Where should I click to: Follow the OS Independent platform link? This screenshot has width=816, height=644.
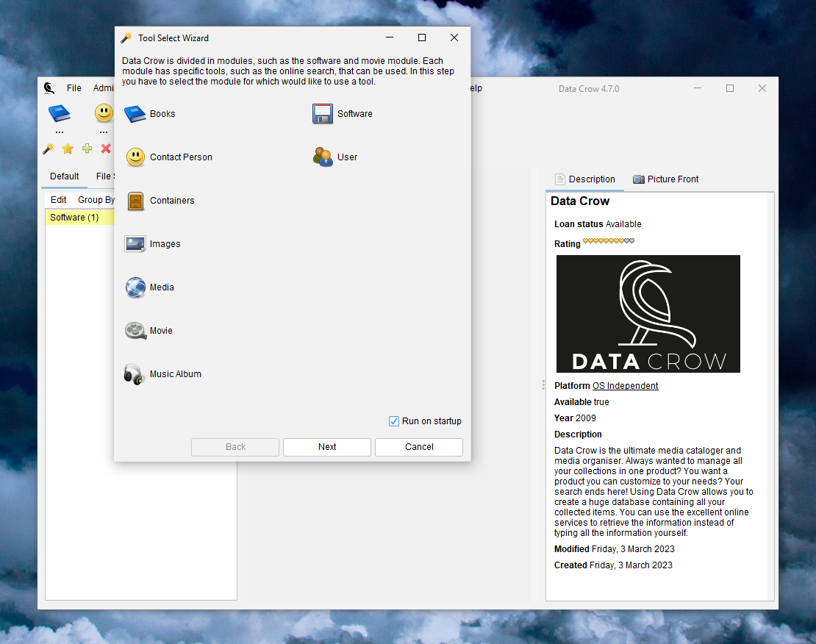625,386
